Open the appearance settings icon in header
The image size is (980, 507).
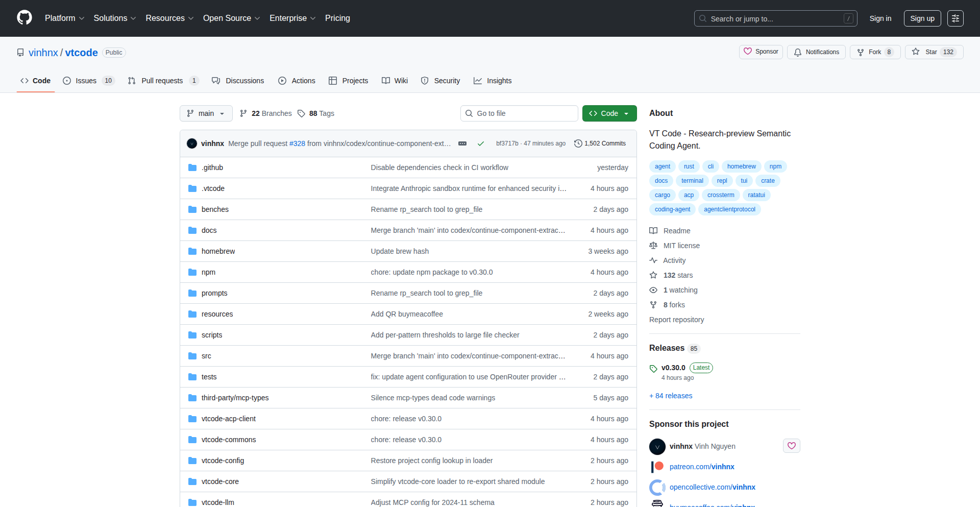(955, 18)
